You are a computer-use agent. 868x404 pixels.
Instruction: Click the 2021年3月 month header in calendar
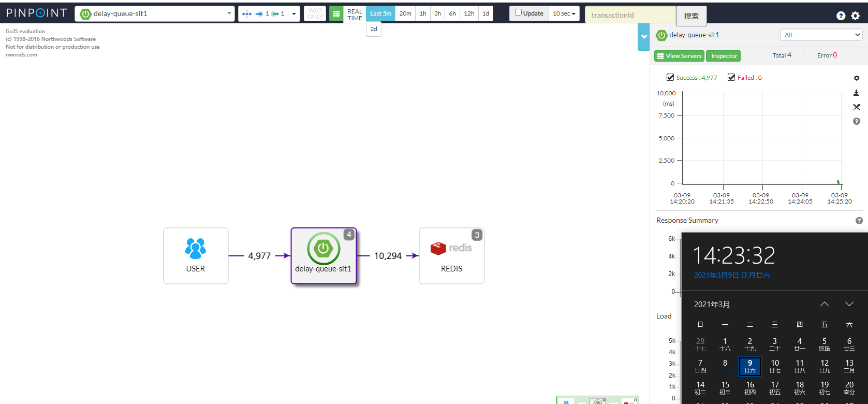point(712,305)
